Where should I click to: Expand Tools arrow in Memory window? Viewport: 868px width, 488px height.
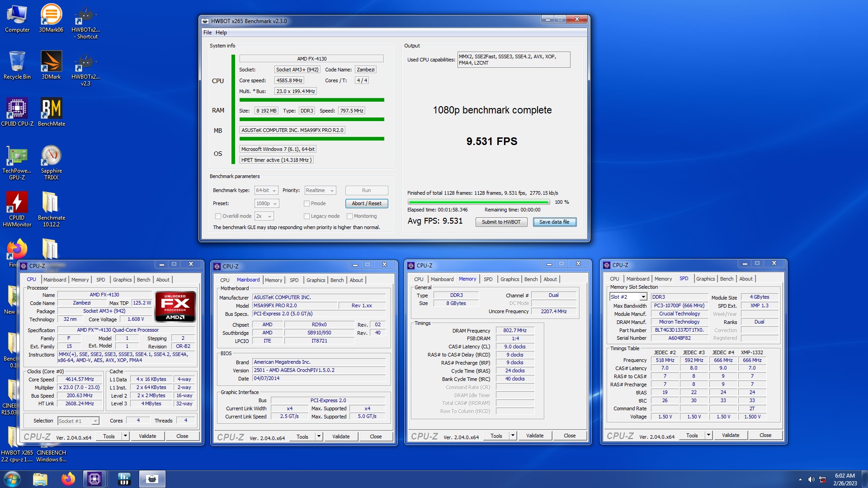(513, 436)
